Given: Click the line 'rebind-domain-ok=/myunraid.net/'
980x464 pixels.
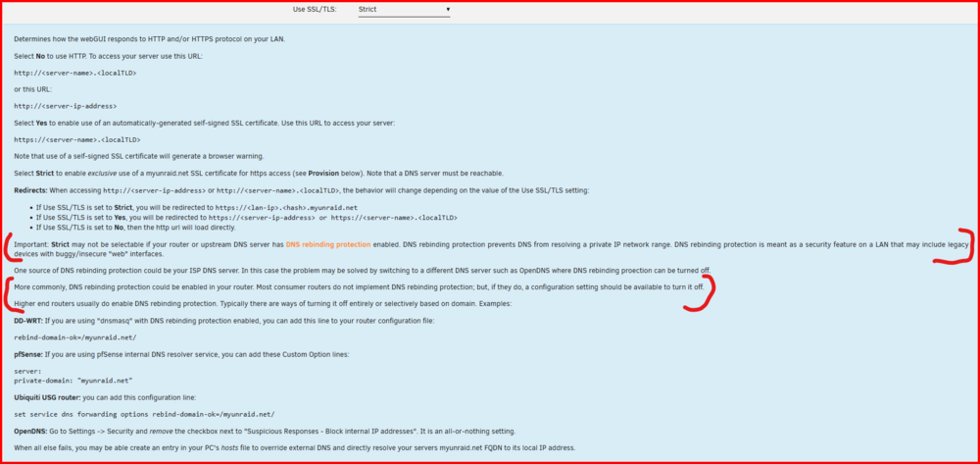Looking at the screenshot, I should pos(75,337).
